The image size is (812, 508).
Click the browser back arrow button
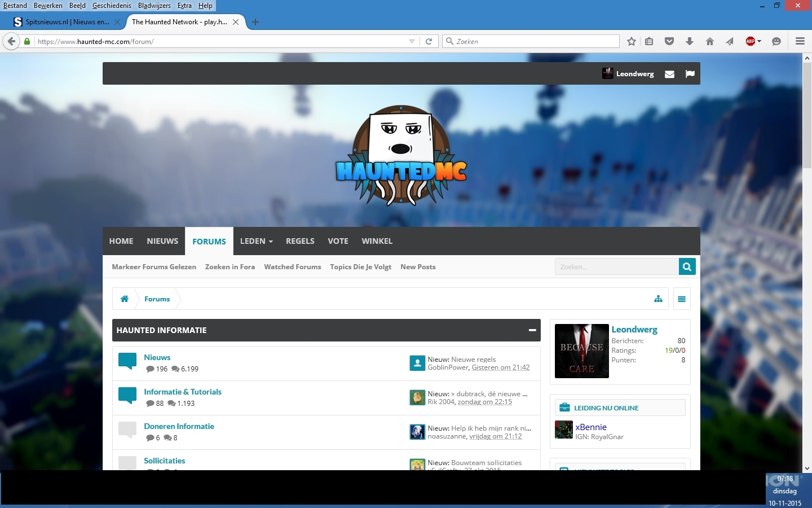coord(11,41)
